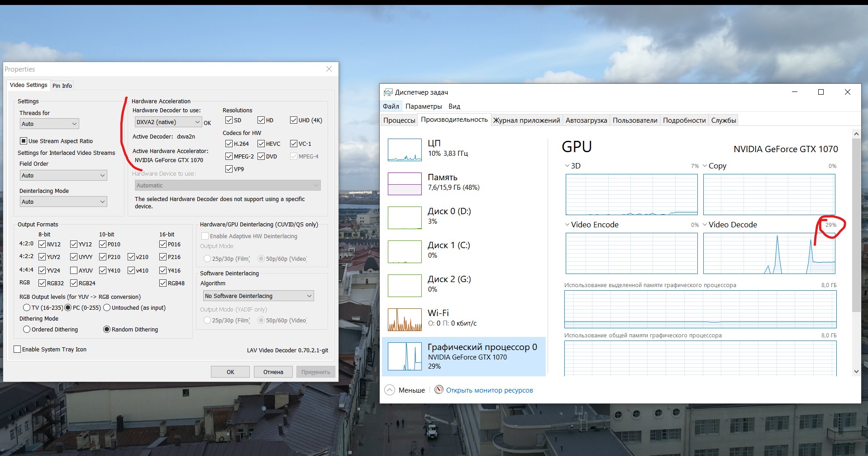Toggle the DVD codec checkbox
The height and width of the screenshot is (456, 868).
261,156
